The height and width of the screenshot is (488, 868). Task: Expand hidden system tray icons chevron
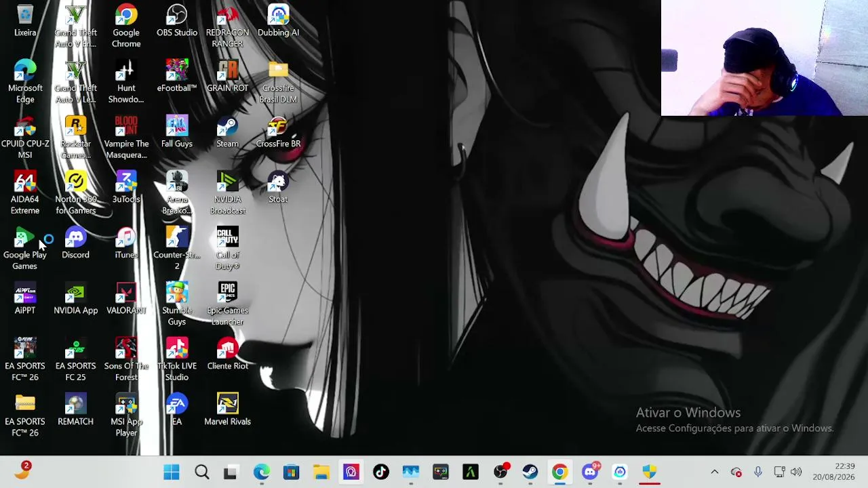(714, 472)
